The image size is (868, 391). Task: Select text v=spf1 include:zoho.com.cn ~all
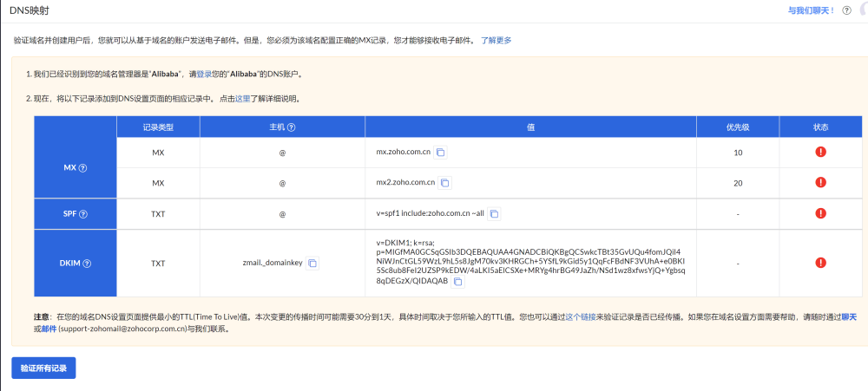pos(431,213)
